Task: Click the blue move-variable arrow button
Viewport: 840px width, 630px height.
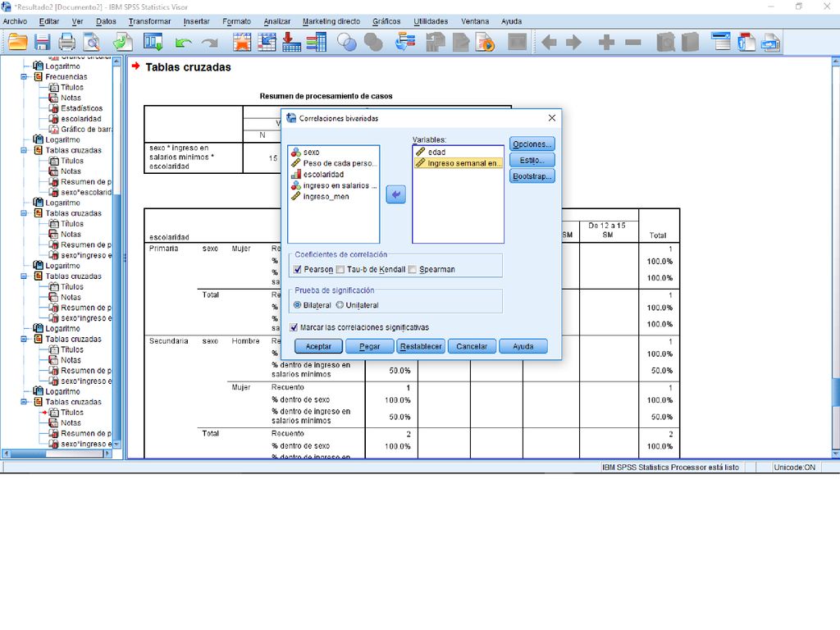Action: click(396, 194)
